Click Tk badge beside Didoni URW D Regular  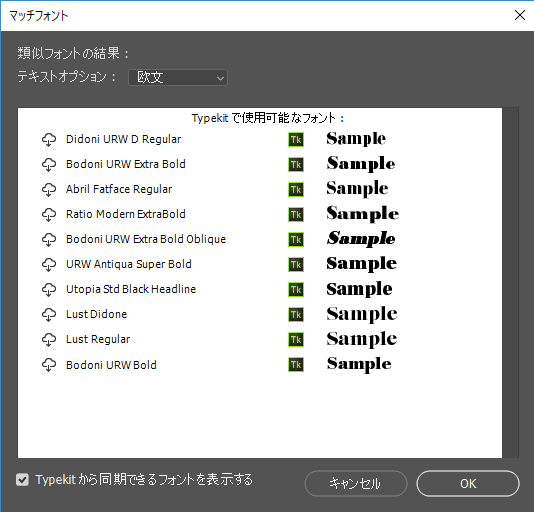click(x=296, y=140)
